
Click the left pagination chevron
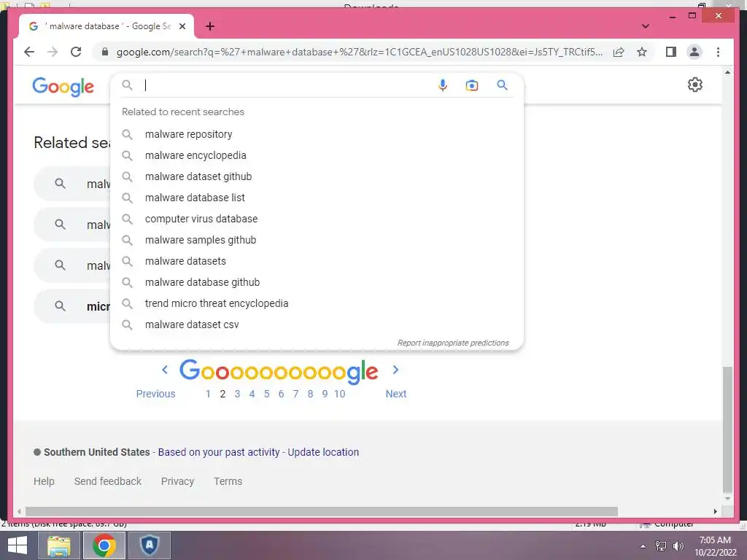pyautogui.click(x=165, y=370)
